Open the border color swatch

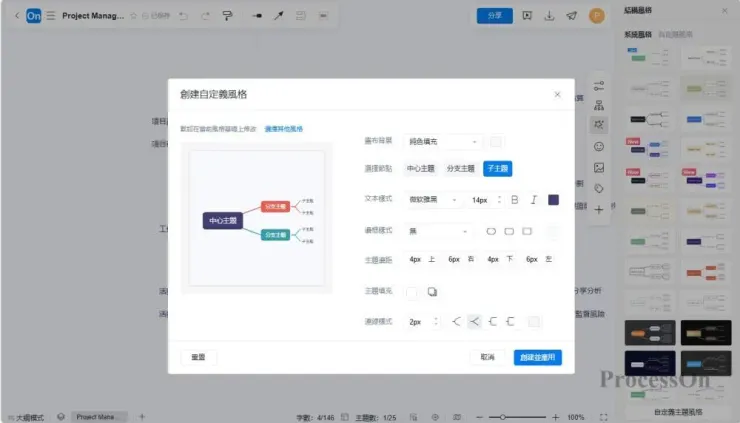[553, 231]
